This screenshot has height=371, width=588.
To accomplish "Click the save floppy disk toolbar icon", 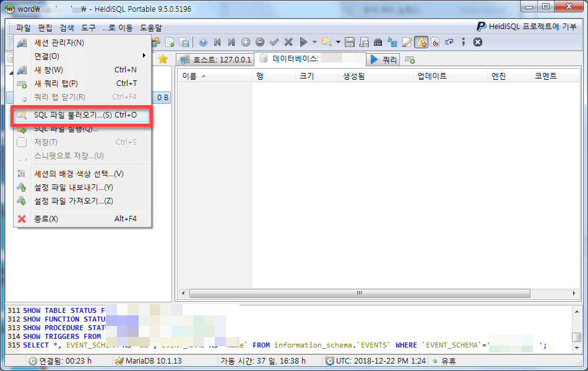I will [x=350, y=42].
